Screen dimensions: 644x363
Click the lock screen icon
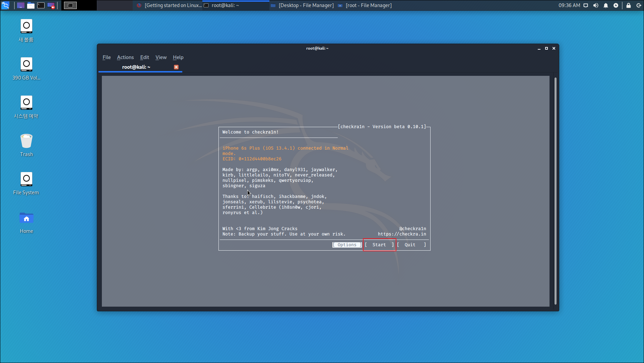click(x=629, y=5)
